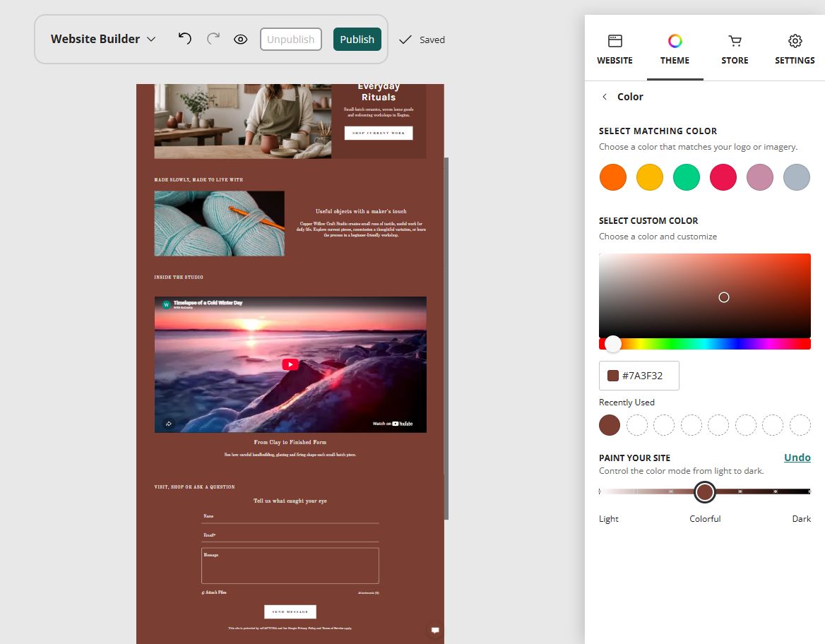Click the video share icon
This screenshot has width=825, height=644.
click(168, 424)
